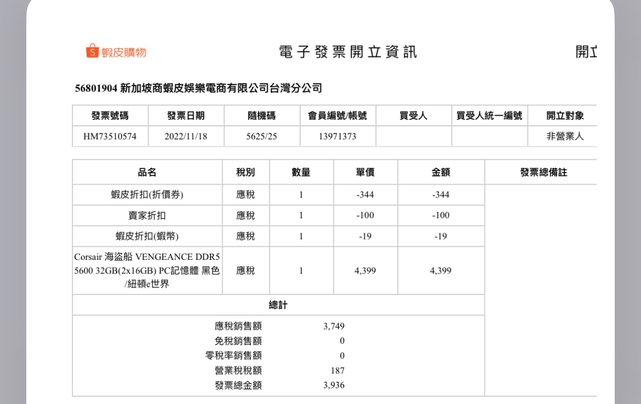Select the 蝦皮折扣(折價券) item row name

pyautogui.click(x=147, y=194)
